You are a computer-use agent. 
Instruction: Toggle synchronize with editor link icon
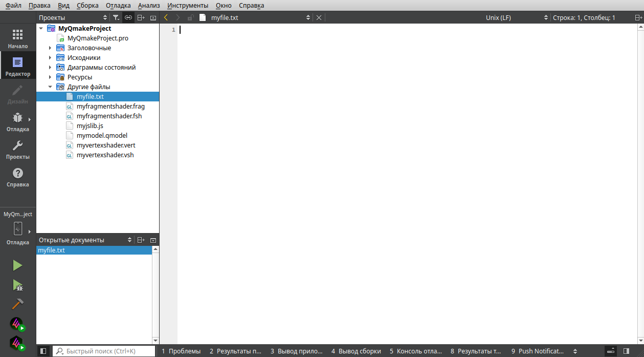pyautogui.click(x=128, y=17)
